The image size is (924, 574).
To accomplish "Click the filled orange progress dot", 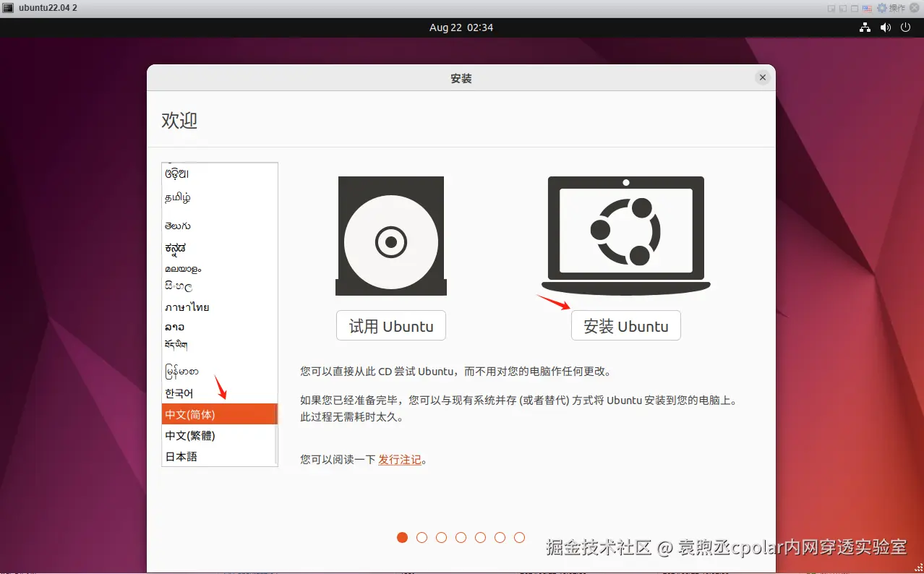I will click(x=403, y=537).
